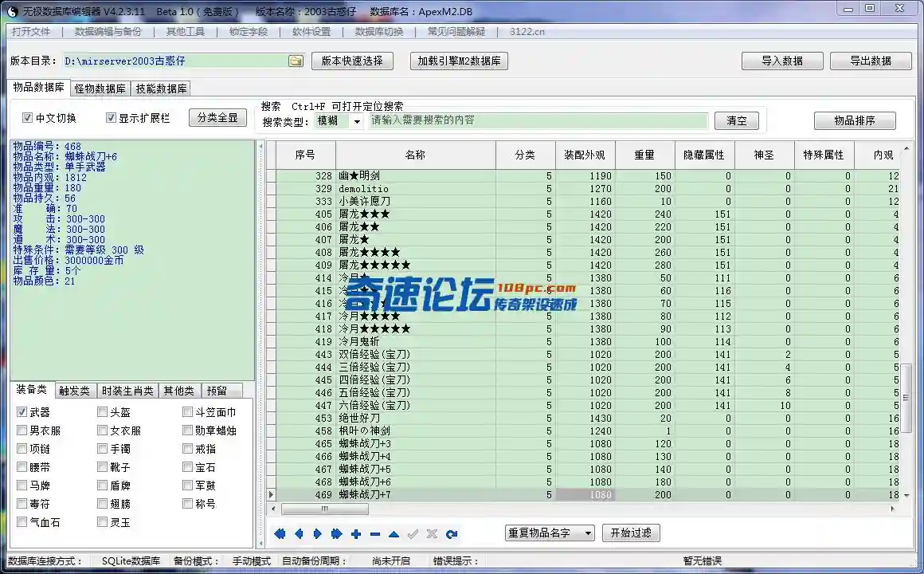The image size is (924, 574).
Task: Toggle the 显示扩展栏 checkbox
Action: 110,118
